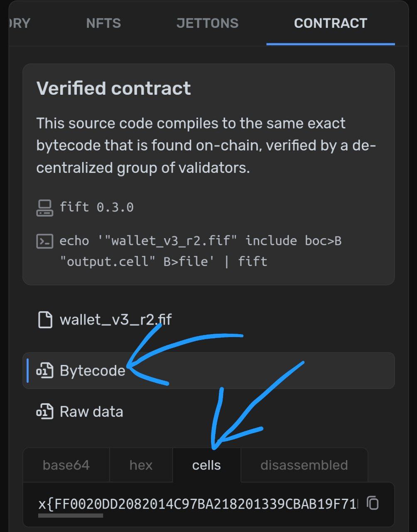Select the Bytecode entry
Screen dimensions: 417x532
208,370
